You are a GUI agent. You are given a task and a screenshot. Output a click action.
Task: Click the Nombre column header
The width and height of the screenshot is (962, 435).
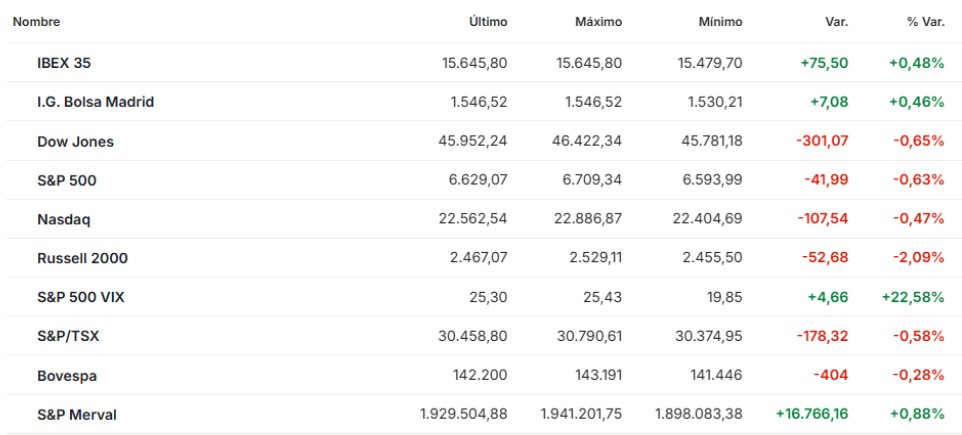click(x=36, y=21)
